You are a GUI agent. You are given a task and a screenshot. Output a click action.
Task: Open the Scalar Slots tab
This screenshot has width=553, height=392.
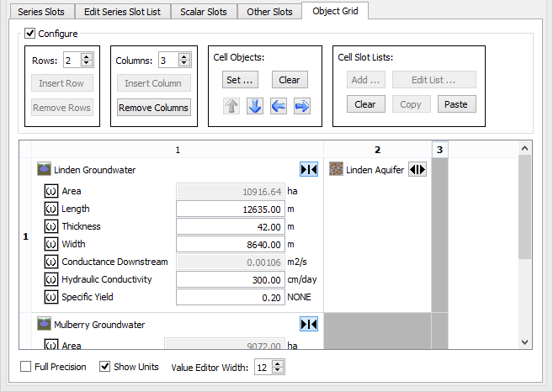[x=205, y=12]
